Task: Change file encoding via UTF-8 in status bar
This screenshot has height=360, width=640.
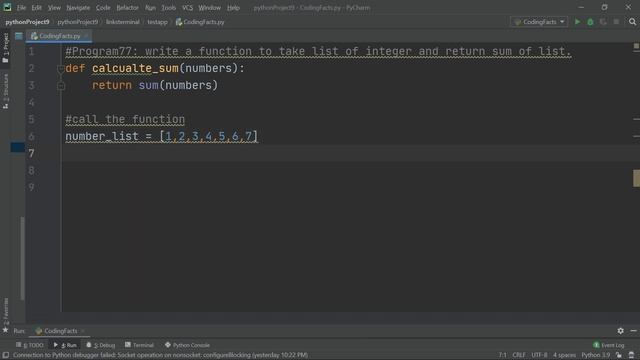Action: point(539,355)
